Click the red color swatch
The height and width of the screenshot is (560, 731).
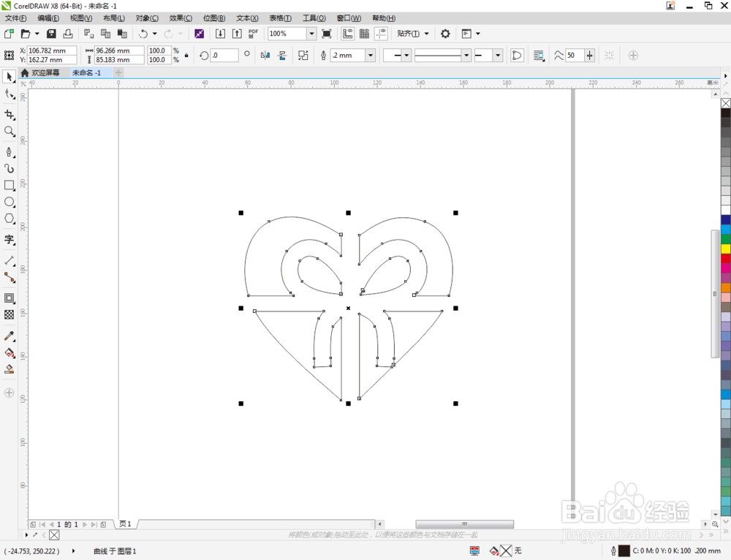coord(726,258)
